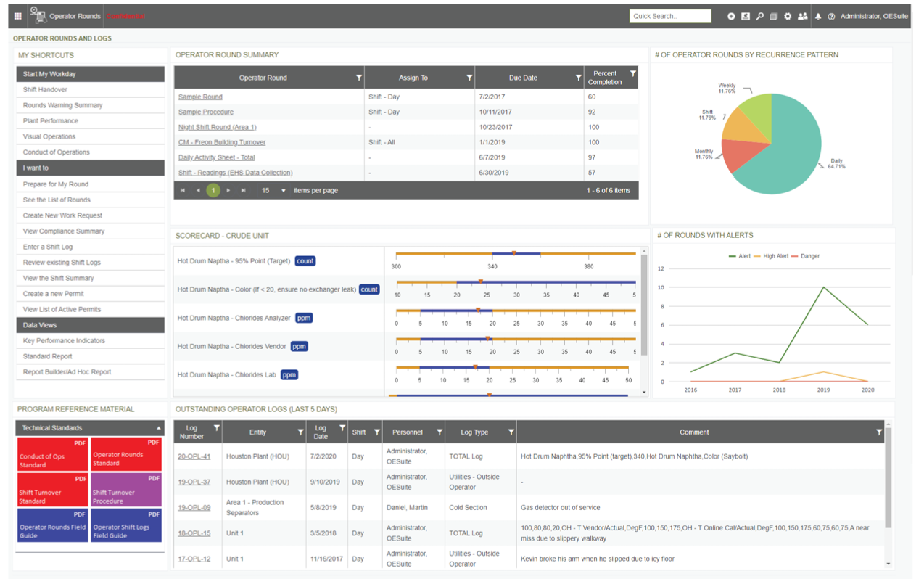Click Chlorides Lab scorecard slider marker
The width and height of the screenshot is (924, 579).
(476, 367)
